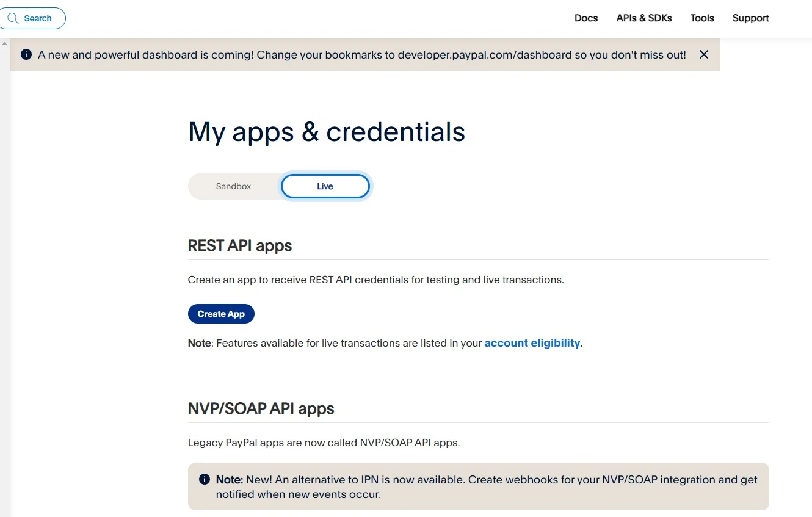The image size is (812, 517).
Task: Click the NVP/SOAP API apps heading
Action: pos(261,408)
